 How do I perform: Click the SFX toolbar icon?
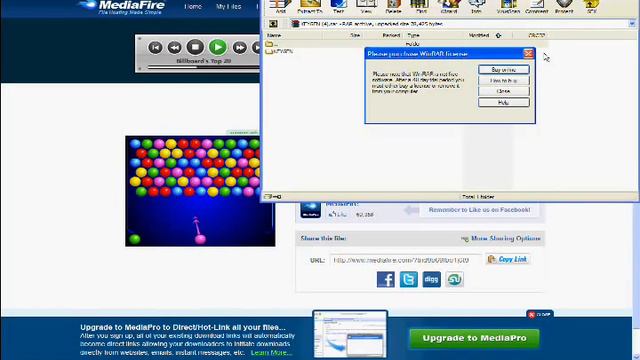(x=591, y=6)
